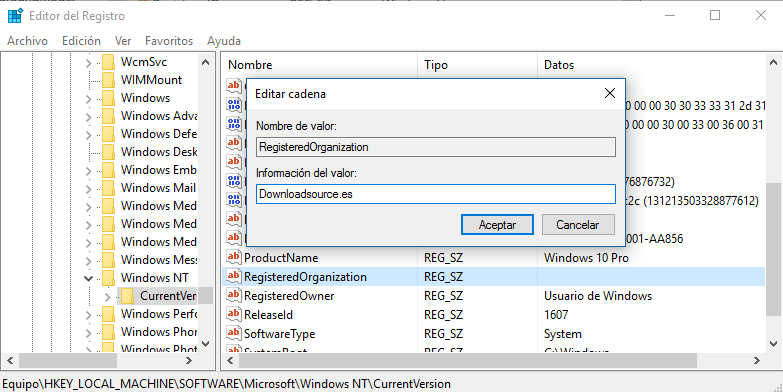Select the WIMMount tree item label
Screen dimensions: 783x392
(151, 80)
